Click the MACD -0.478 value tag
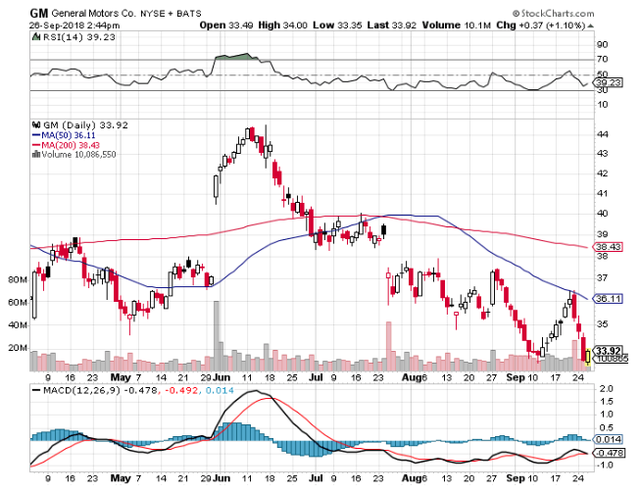 [608, 452]
